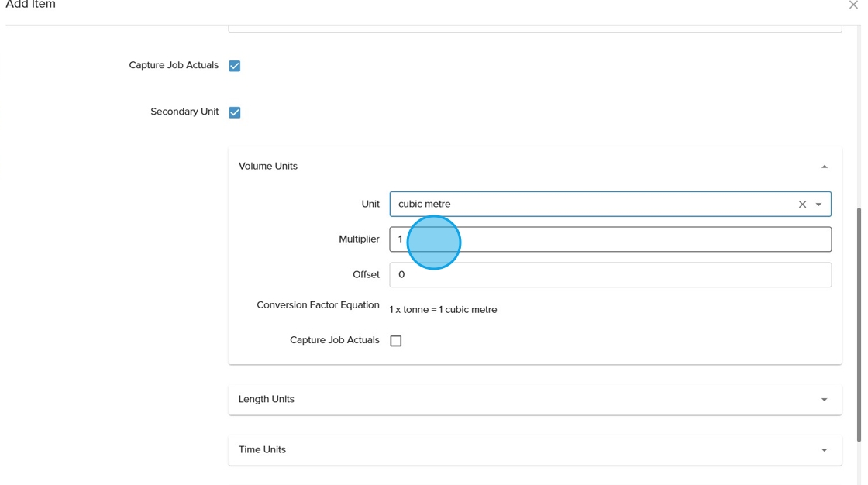The image size is (868, 485).
Task: Uncheck the top Capture Job Actuals checkbox
Action: tap(235, 66)
